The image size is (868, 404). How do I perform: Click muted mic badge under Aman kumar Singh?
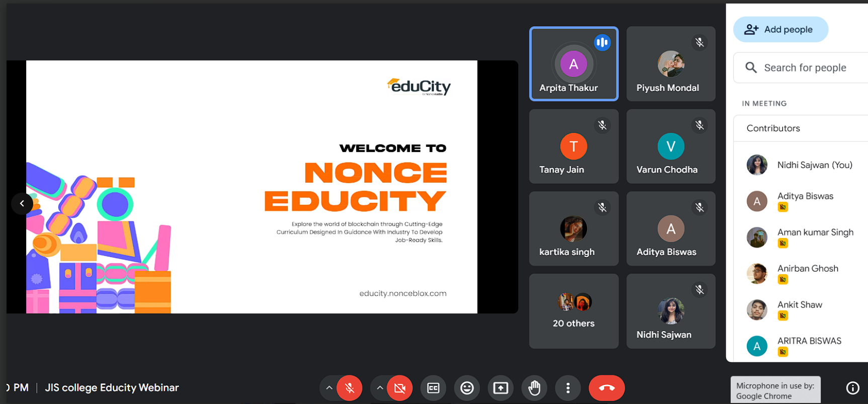782,244
